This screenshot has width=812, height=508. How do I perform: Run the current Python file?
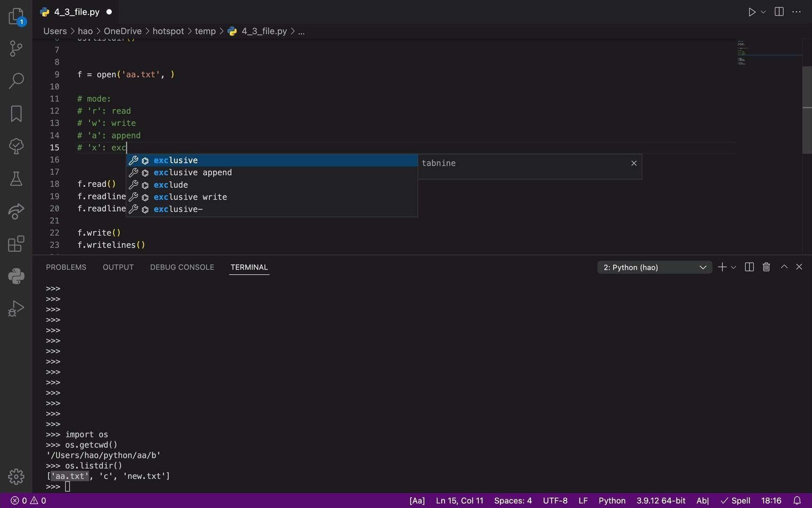752,12
